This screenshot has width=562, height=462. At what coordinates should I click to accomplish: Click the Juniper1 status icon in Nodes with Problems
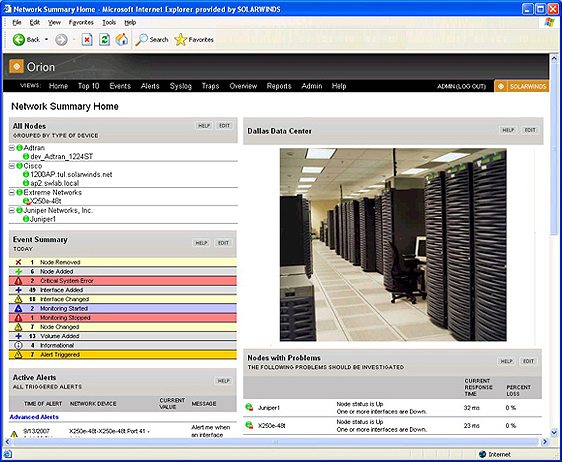tap(249, 407)
